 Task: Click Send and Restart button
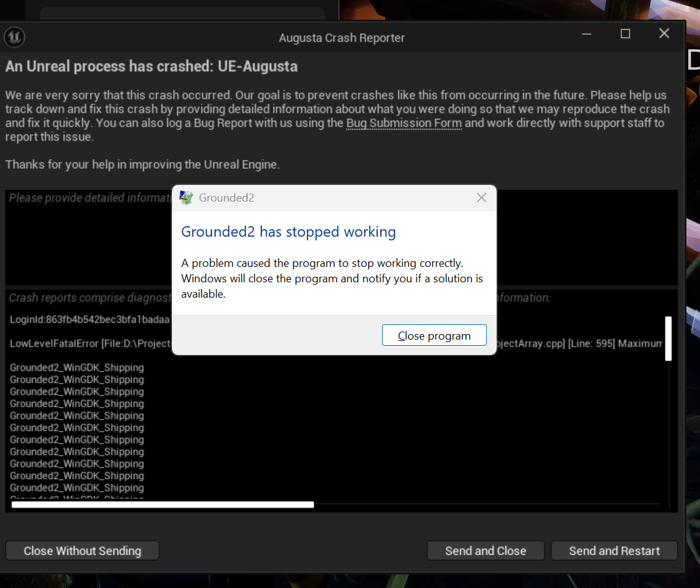pyautogui.click(x=614, y=550)
